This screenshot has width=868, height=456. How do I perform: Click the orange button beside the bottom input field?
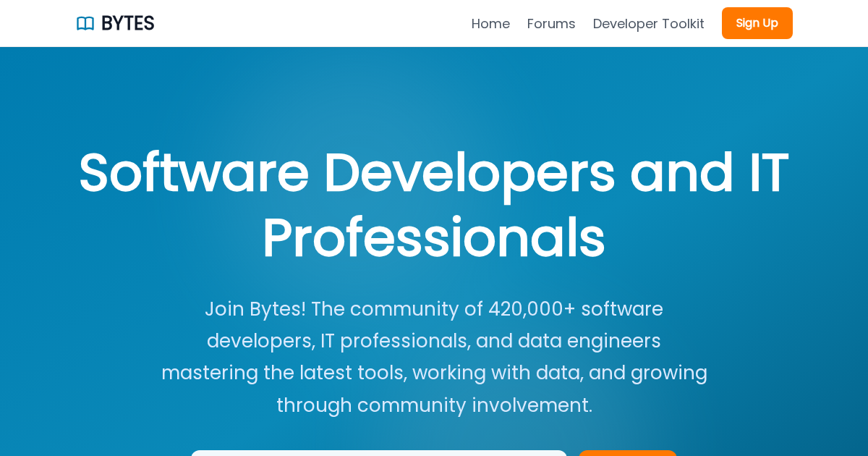click(627, 452)
